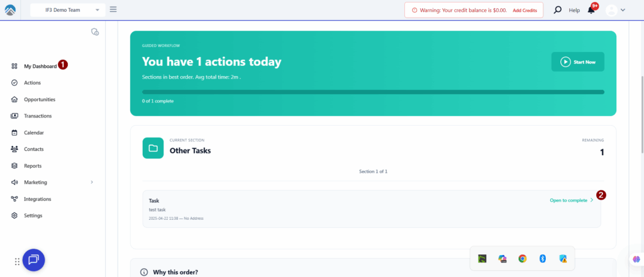
Task: Open the chat bubble widget
Action: click(34, 259)
